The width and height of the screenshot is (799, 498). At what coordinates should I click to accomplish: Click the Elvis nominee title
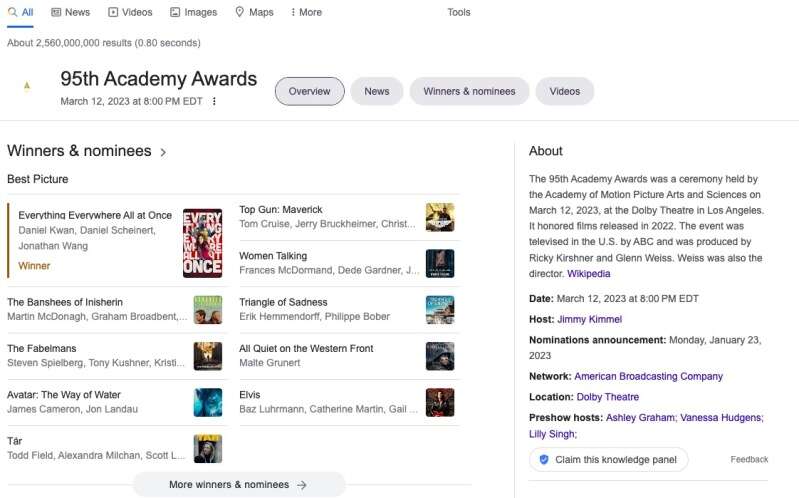point(250,395)
